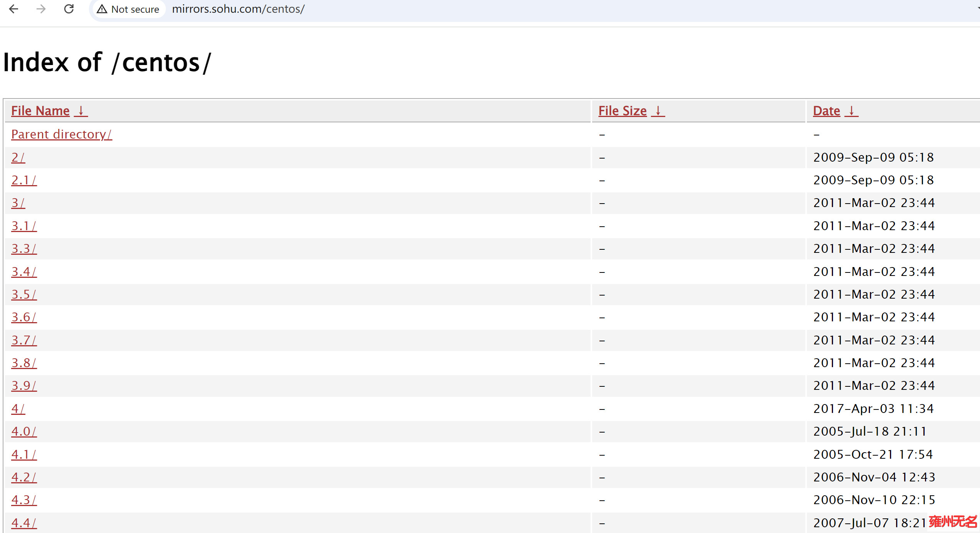Screen dimensions: 980x533
Task: Sort by Date header link
Action: click(826, 111)
